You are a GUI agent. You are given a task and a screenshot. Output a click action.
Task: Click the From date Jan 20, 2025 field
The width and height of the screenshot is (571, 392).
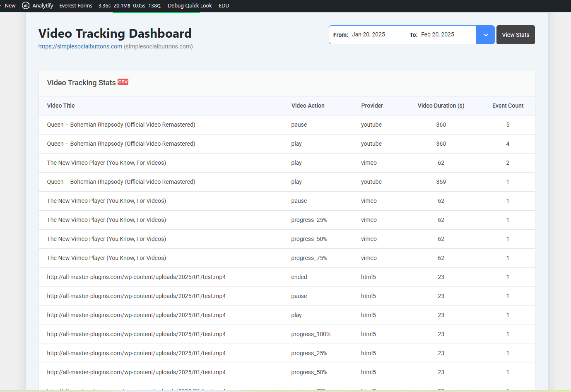pyautogui.click(x=368, y=35)
